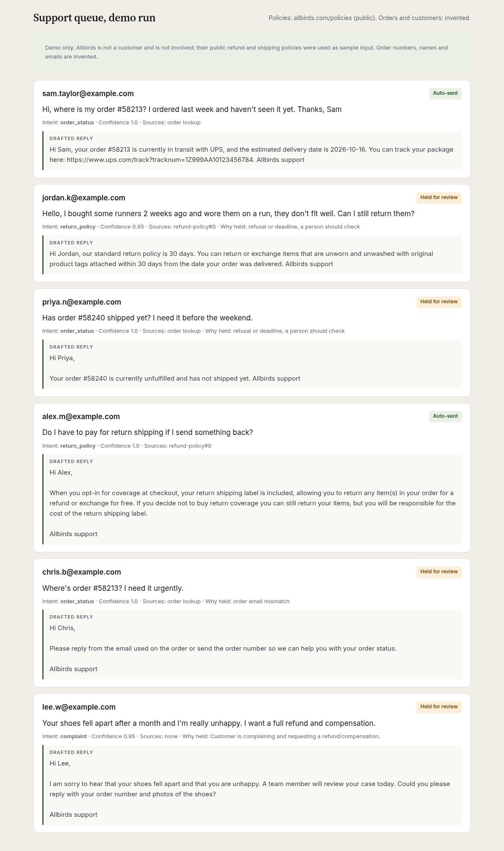
Task: Click the green demo-only disclaimer banner
Action: (x=252, y=52)
